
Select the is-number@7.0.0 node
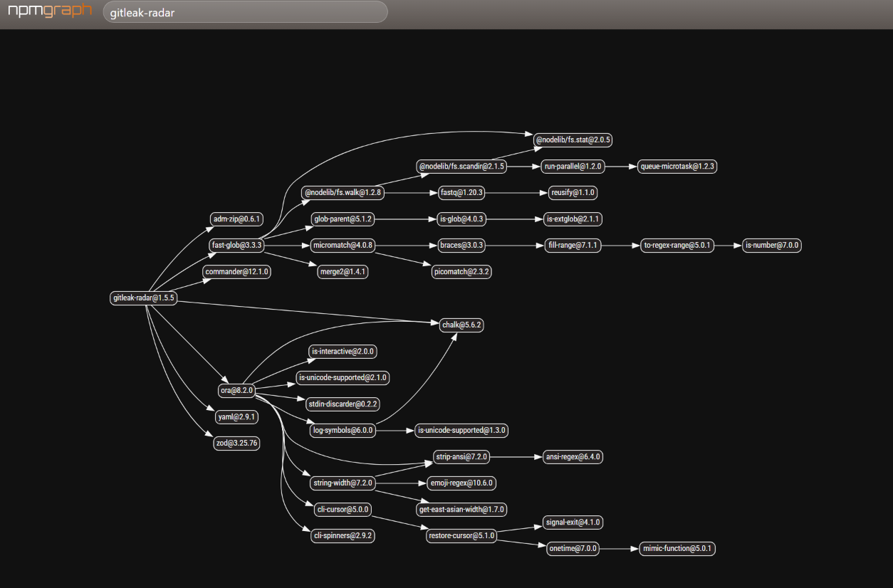[x=772, y=246]
